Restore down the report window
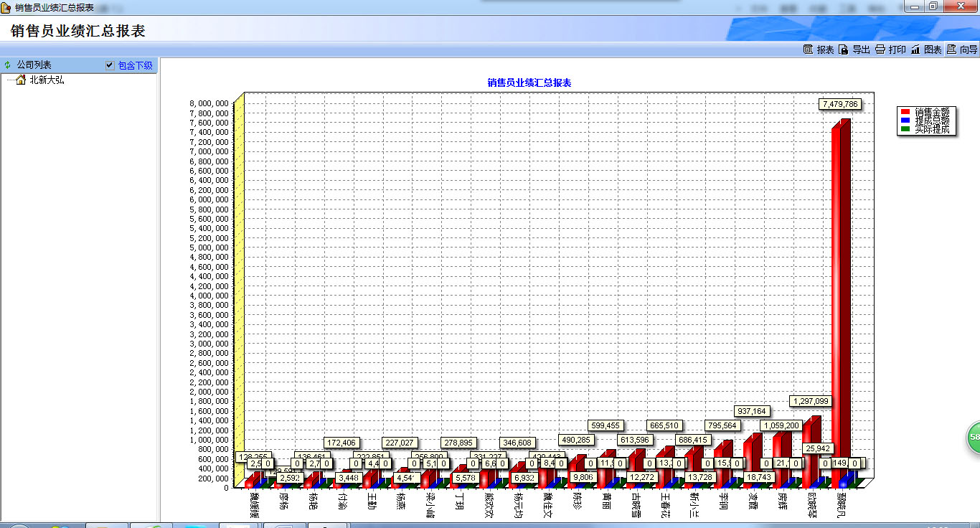 (x=933, y=6)
